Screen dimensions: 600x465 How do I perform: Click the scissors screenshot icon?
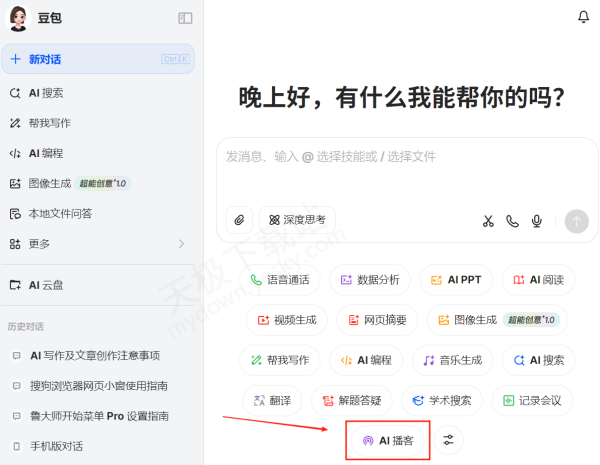click(488, 221)
